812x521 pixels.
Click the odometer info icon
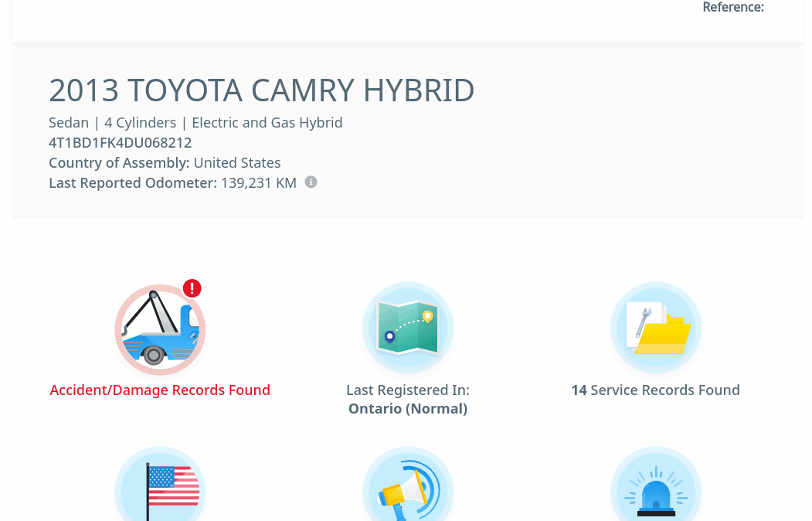(x=311, y=182)
